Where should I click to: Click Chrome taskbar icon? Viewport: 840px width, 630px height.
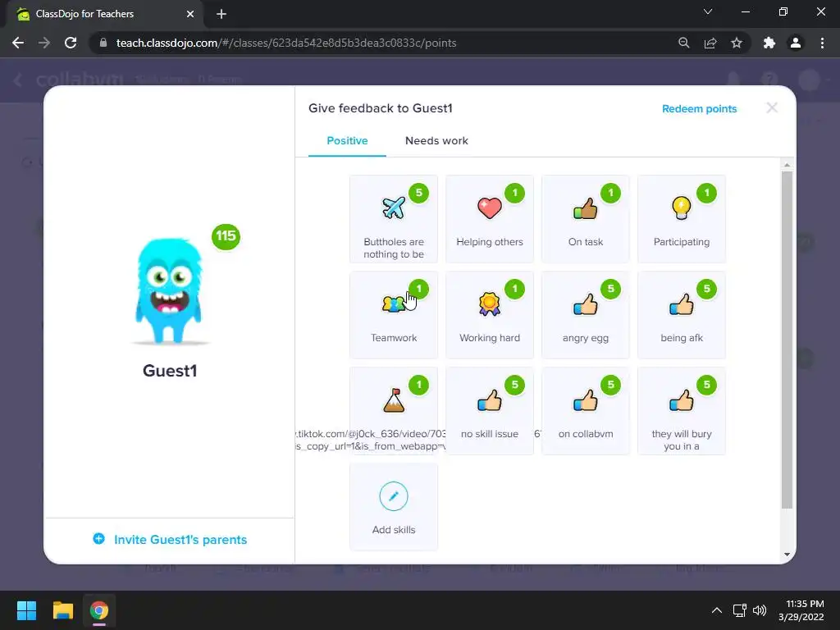tap(99, 610)
